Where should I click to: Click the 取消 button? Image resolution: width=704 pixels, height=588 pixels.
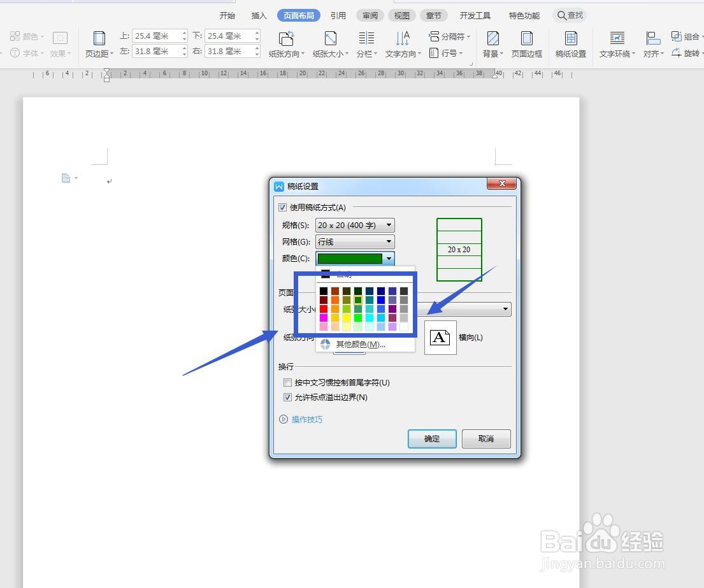tap(486, 438)
